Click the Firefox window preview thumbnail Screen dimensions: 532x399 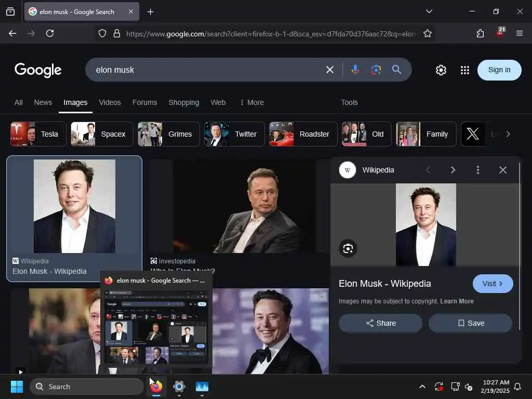click(x=156, y=327)
